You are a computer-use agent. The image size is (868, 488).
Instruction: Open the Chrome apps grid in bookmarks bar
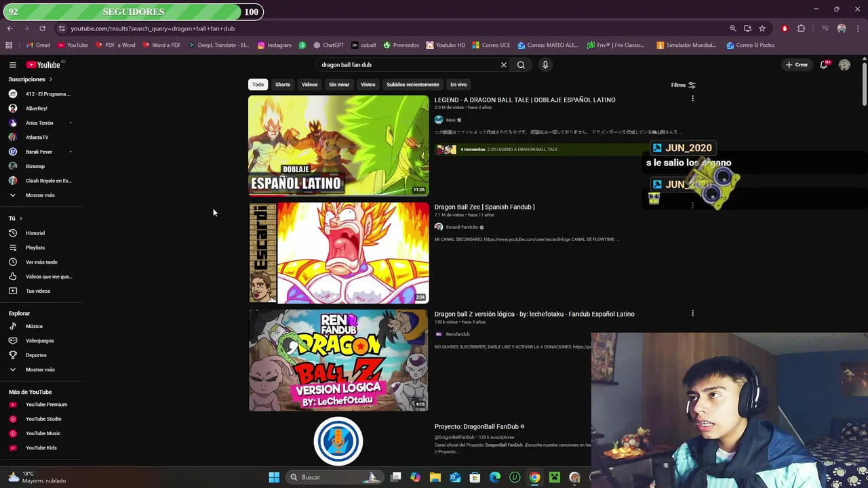9,45
